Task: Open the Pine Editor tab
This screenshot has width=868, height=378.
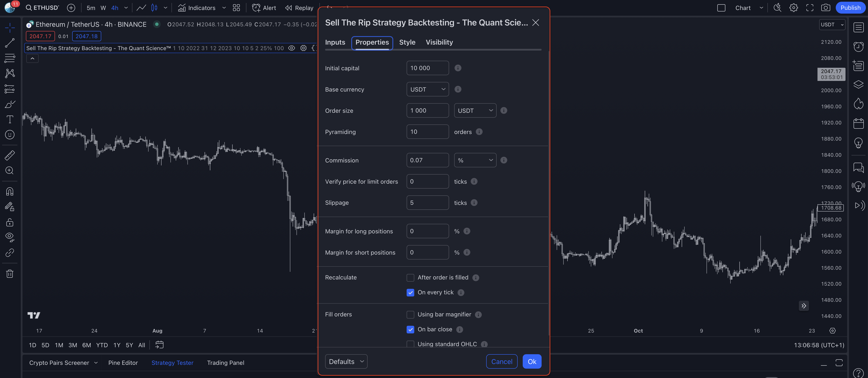Action: (123, 363)
